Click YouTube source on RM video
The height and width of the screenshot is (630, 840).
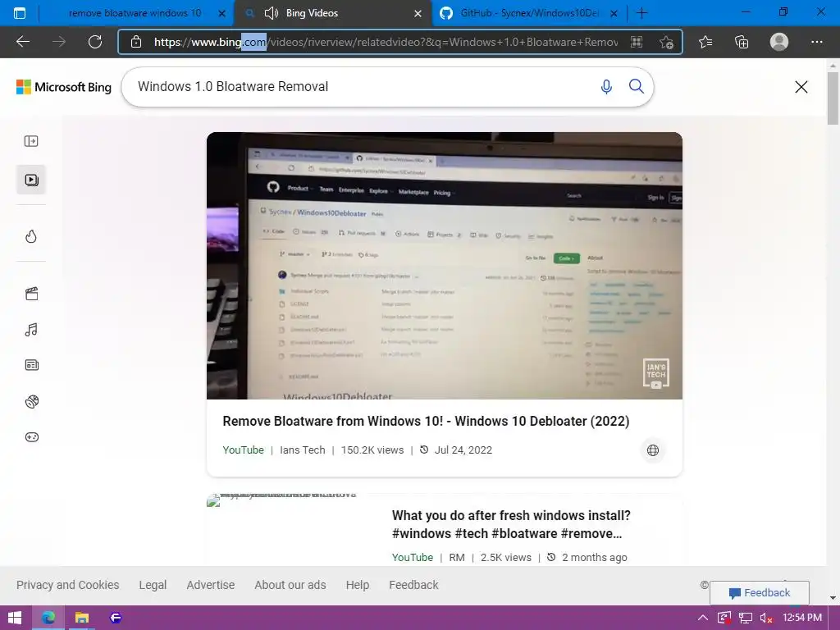tap(412, 557)
